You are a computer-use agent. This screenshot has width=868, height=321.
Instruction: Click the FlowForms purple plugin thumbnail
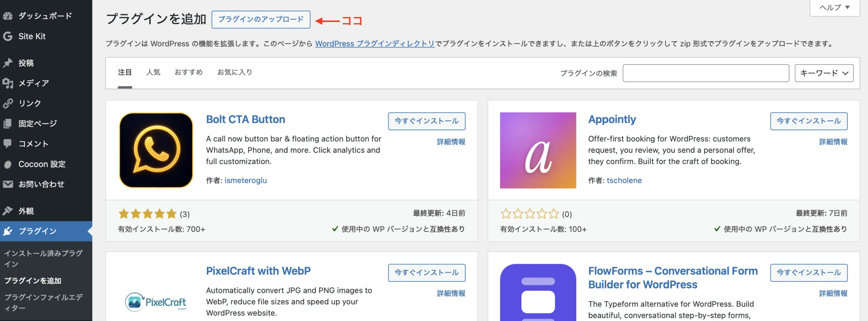click(538, 293)
